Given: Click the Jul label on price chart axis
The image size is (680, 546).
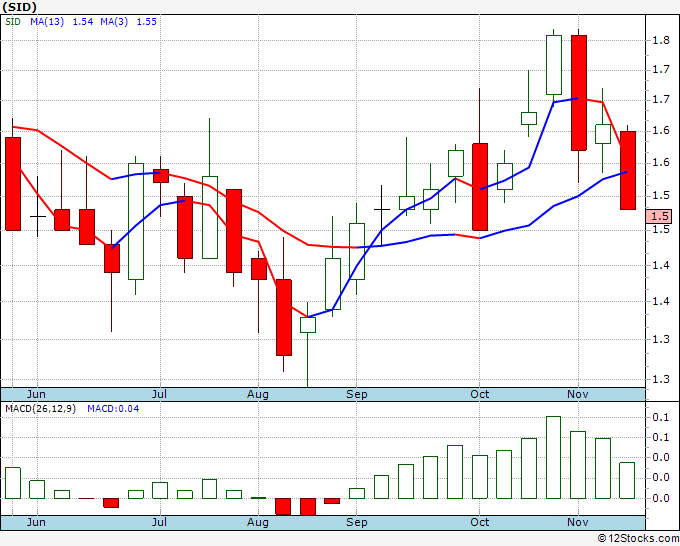Looking at the screenshot, I should 160,394.
